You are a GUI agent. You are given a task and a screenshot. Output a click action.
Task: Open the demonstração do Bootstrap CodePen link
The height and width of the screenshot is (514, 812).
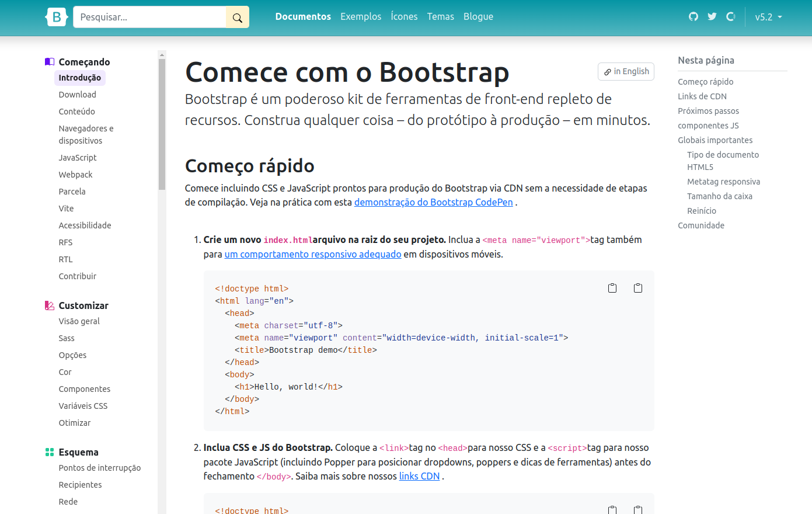(433, 202)
